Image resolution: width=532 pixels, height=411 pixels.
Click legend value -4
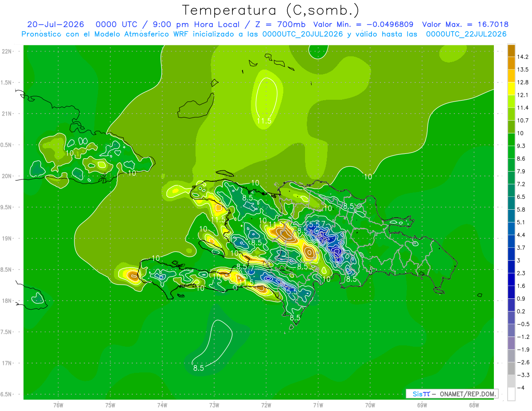(x=521, y=388)
